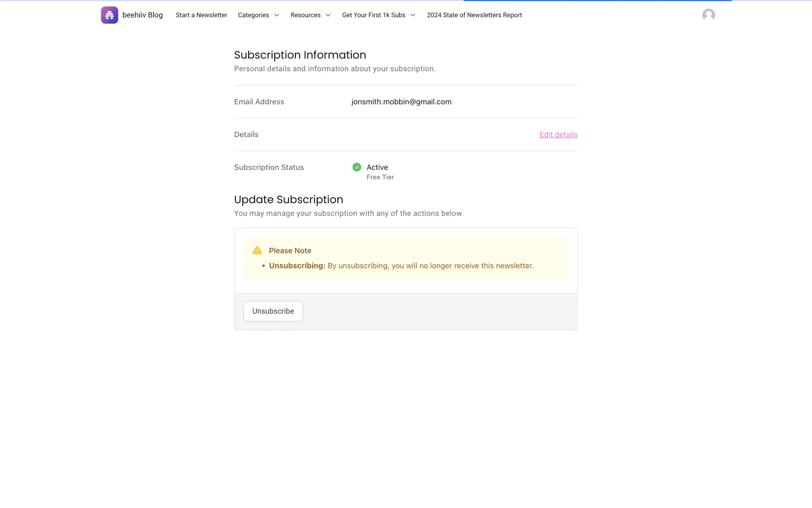The height and width of the screenshot is (508, 812).
Task: Click the Edit details link
Action: [558, 134]
